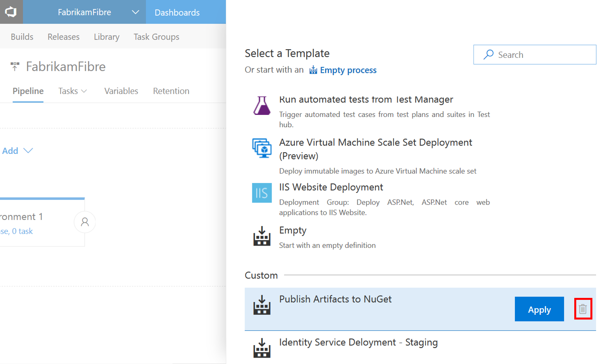Screen dimensions: 603x364
Task: Switch to the Retention tab
Action: pos(171,91)
